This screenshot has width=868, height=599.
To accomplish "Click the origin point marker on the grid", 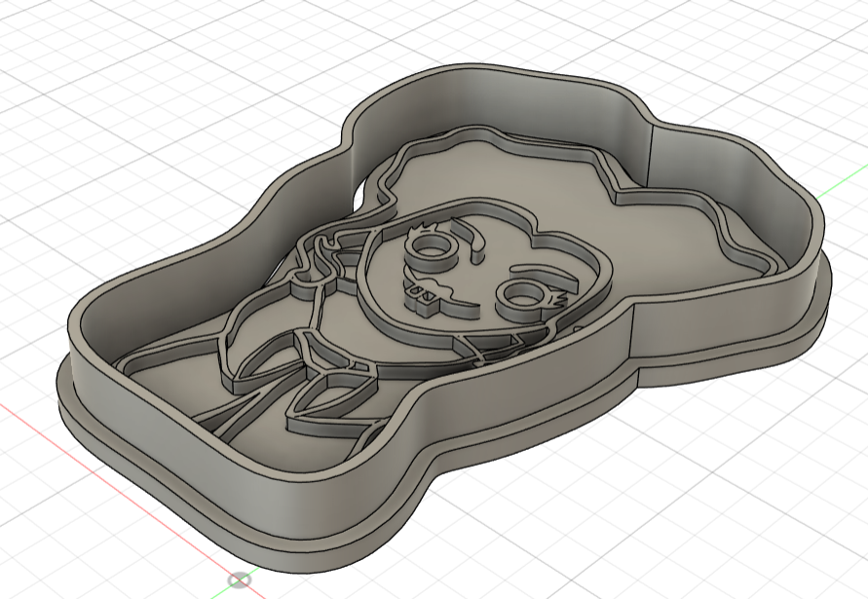I will 240,580.
